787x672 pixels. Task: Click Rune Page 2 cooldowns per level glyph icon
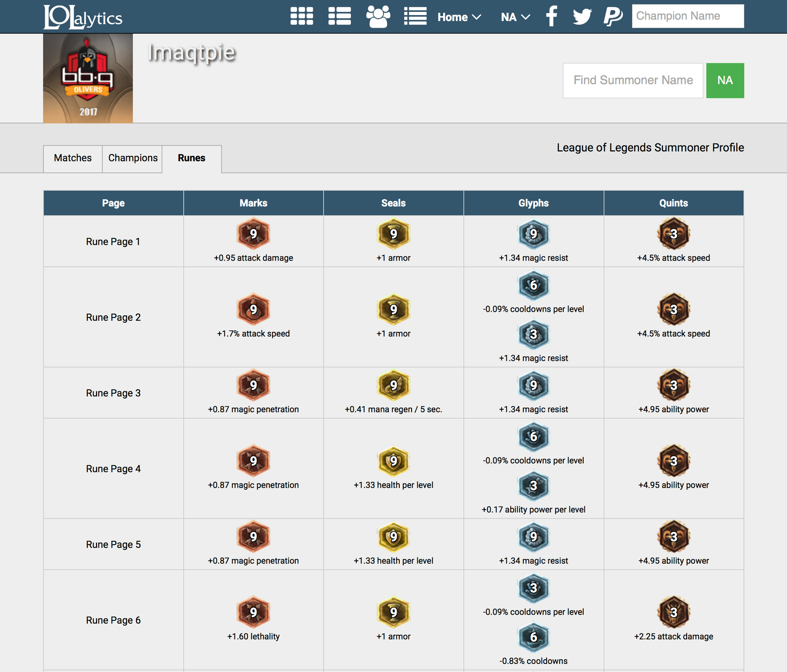point(533,285)
